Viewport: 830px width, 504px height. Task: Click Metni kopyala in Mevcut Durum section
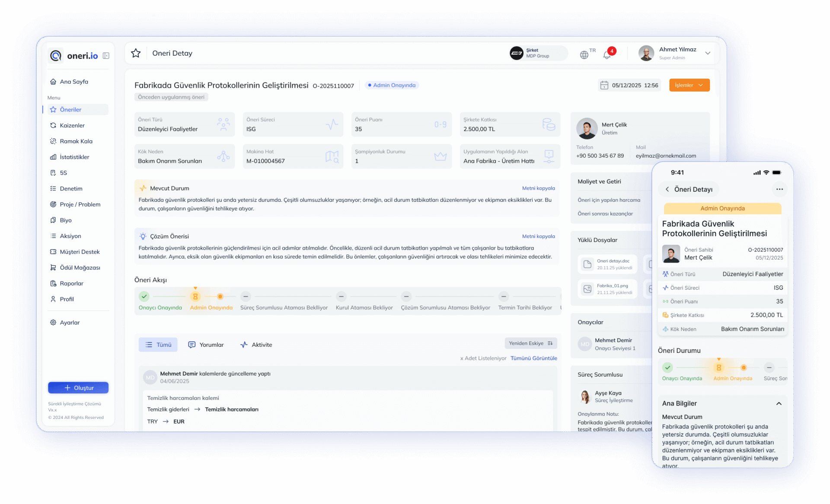pos(538,188)
